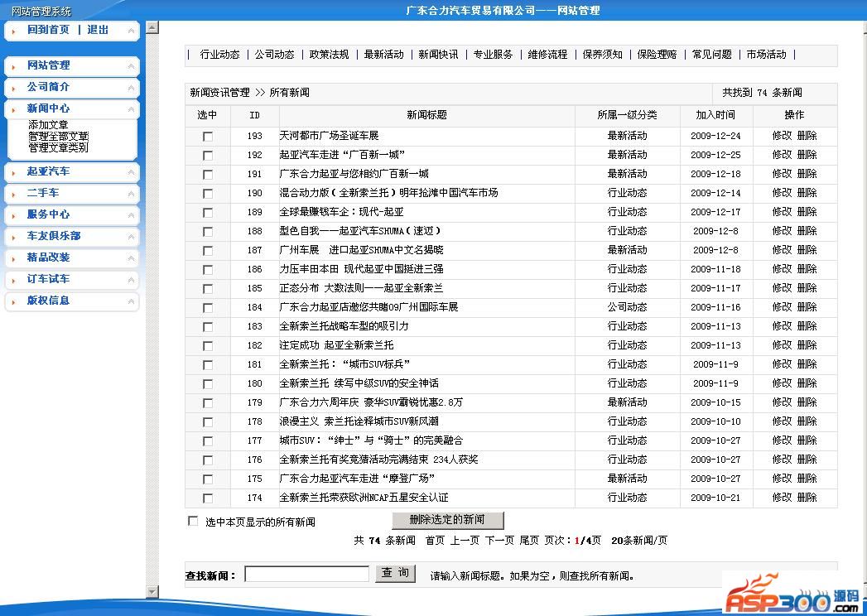Check the box for news ID 193
Image resolution: width=867 pixels, height=616 pixels.
point(208,137)
